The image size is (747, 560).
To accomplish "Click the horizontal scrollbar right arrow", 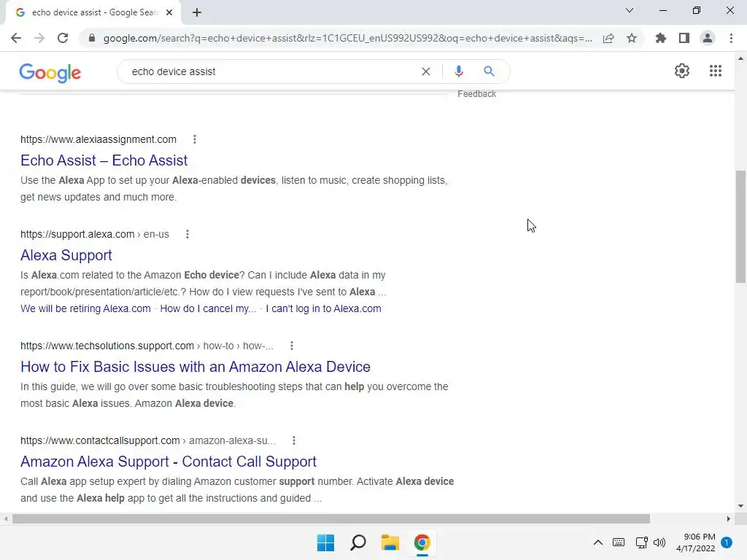I will coord(729,518).
